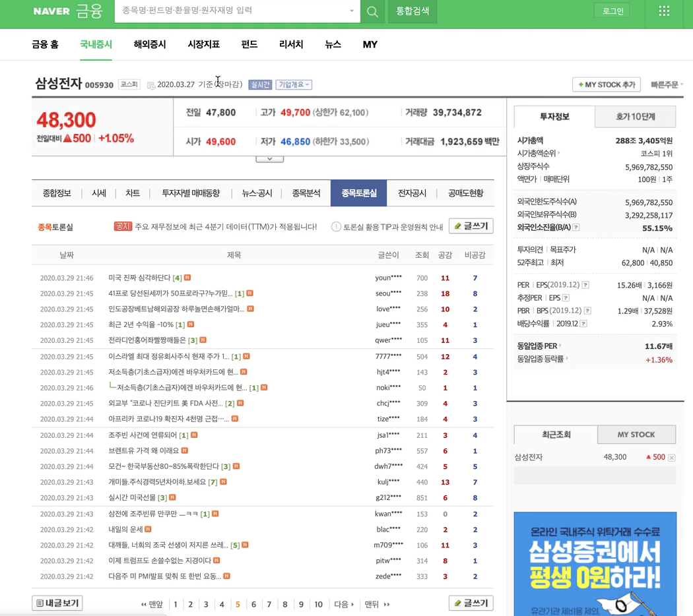The height and width of the screenshot is (616, 693).
Task: Click the 코스피 market badge
Action: [129, 84]
